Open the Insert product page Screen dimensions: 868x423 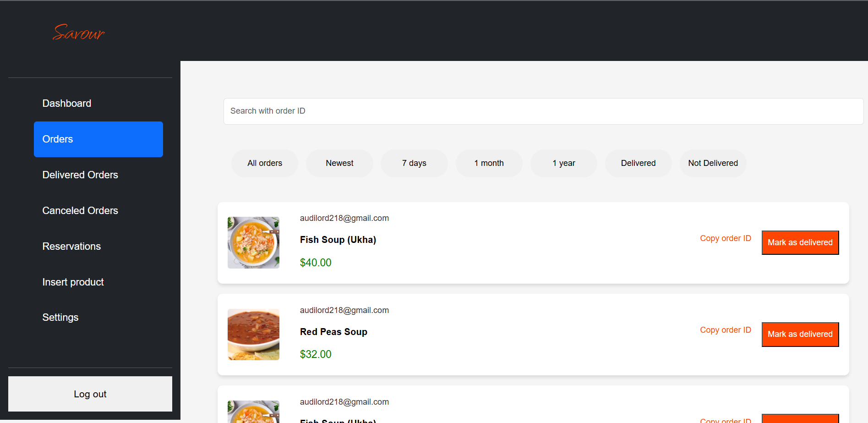73,282
